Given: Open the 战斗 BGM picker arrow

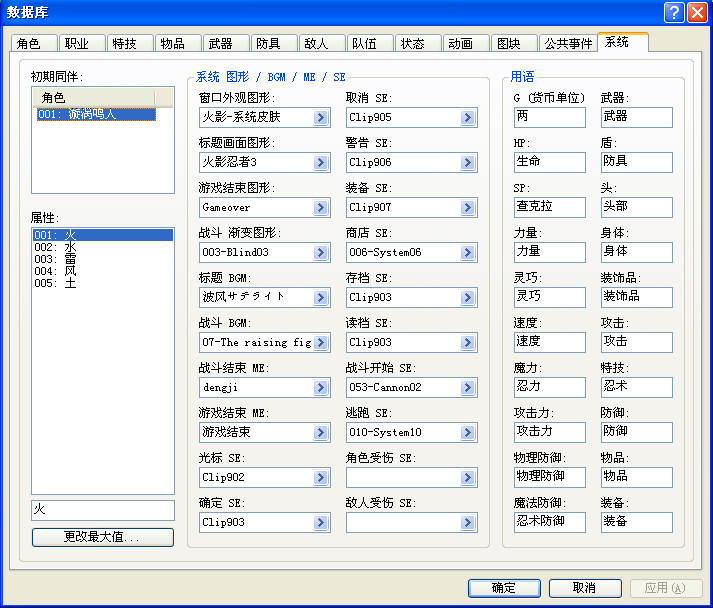Looking at the screenshot, I should point(321,342).
